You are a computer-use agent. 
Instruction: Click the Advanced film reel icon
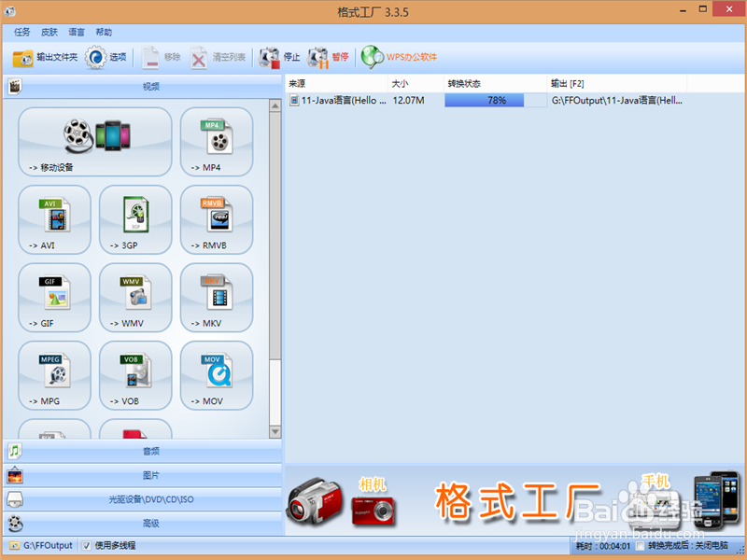click(x=15, y=524)
